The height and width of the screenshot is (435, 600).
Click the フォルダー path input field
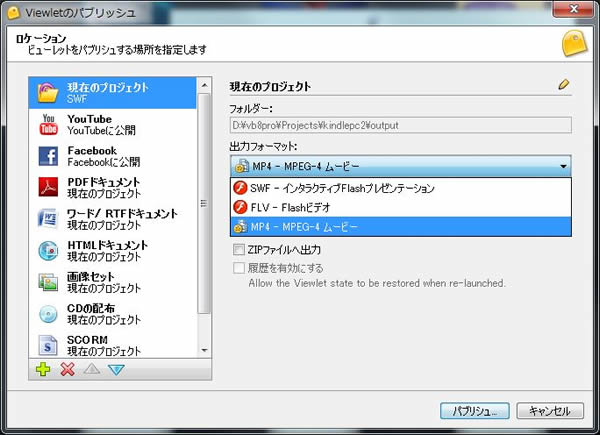click(401, 125)
